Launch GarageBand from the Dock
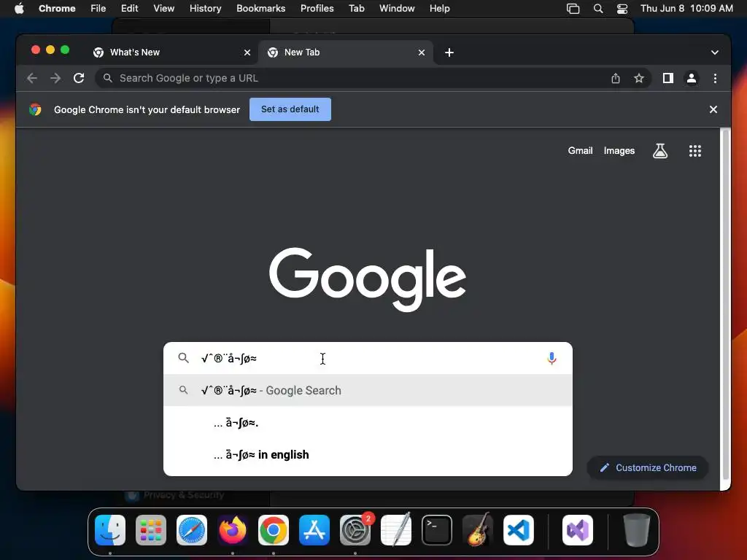 tap(478, 530)
